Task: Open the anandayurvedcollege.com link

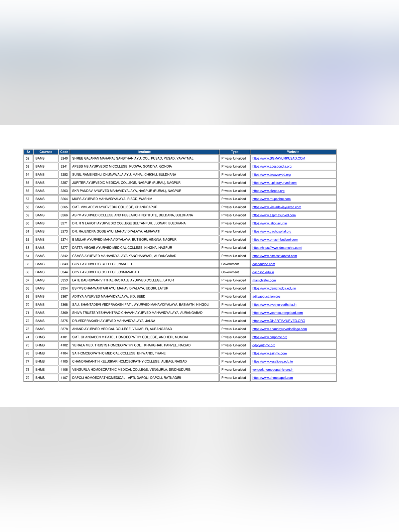Action: point(280,329)
